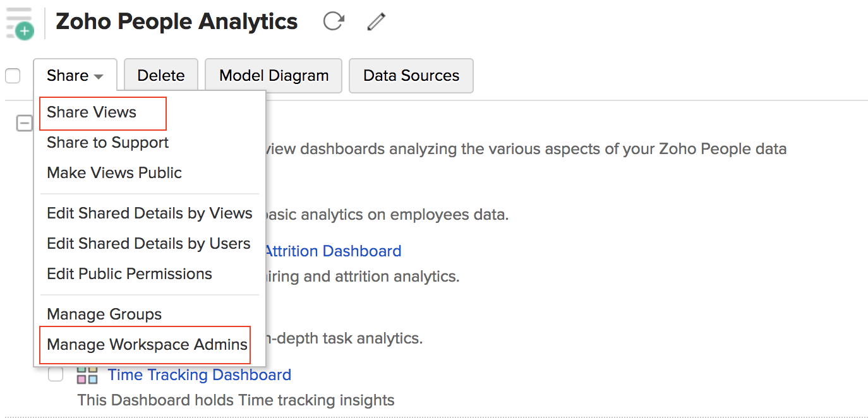Open the Attrition Dashboard link
This screenshot has height=418, width=868.
click(333, 251)
